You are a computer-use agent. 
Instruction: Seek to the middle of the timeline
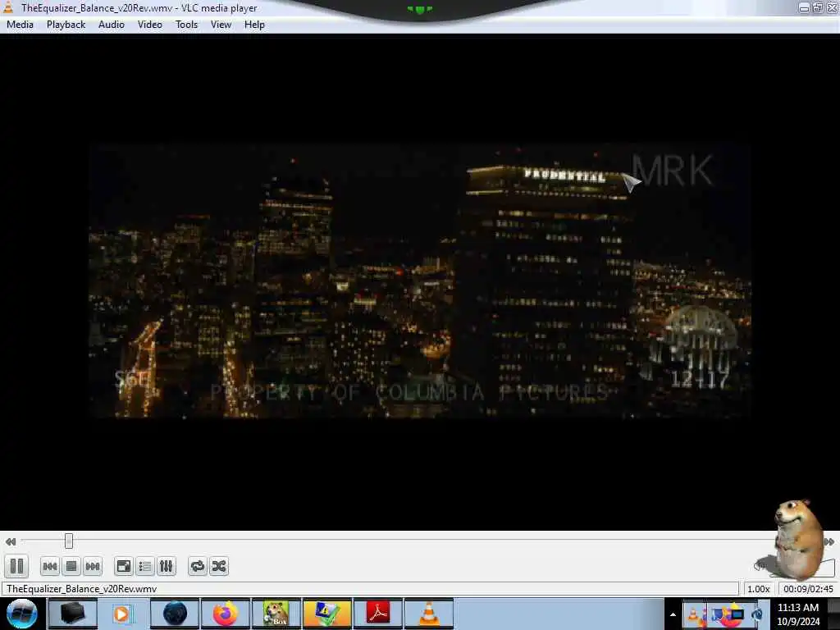tap(420, 541)
